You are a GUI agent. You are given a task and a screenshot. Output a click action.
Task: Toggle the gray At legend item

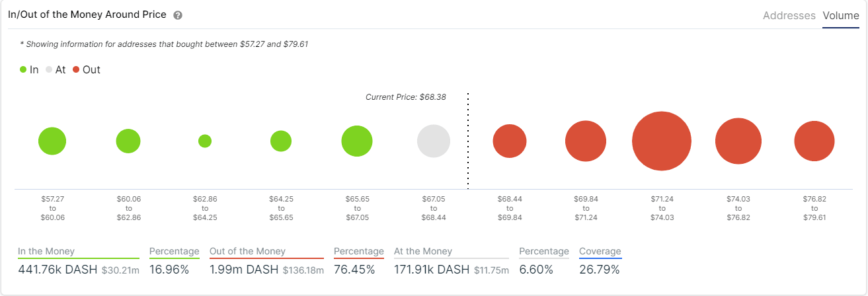point(56,69)
